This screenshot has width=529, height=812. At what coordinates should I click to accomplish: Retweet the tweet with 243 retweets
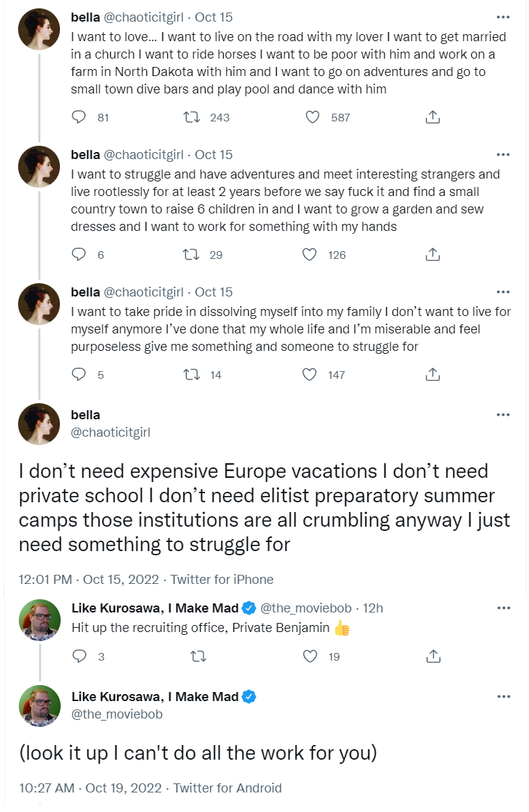click(x=190, y=117)
